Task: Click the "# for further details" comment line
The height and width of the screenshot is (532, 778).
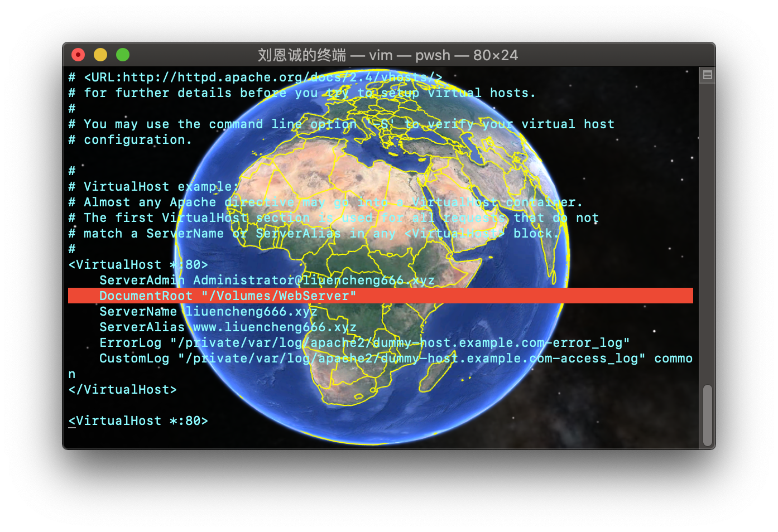Action: (x=302, y=93)
